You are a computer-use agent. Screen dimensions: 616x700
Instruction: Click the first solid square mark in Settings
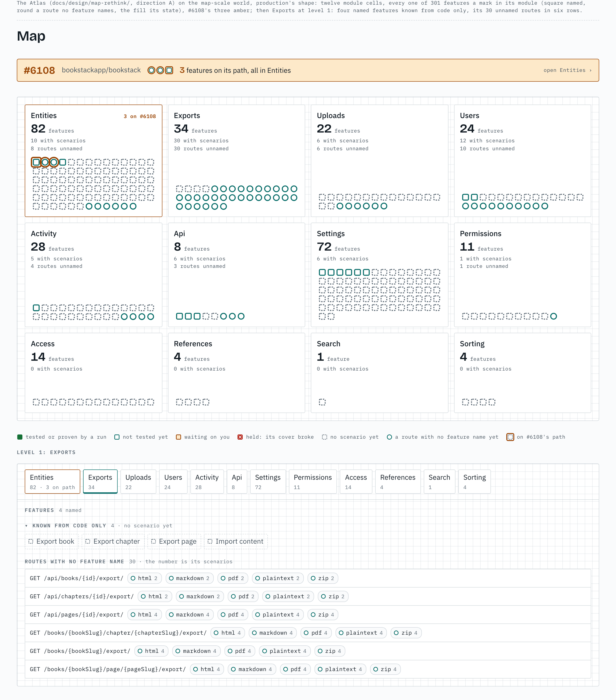coord(322,272)
